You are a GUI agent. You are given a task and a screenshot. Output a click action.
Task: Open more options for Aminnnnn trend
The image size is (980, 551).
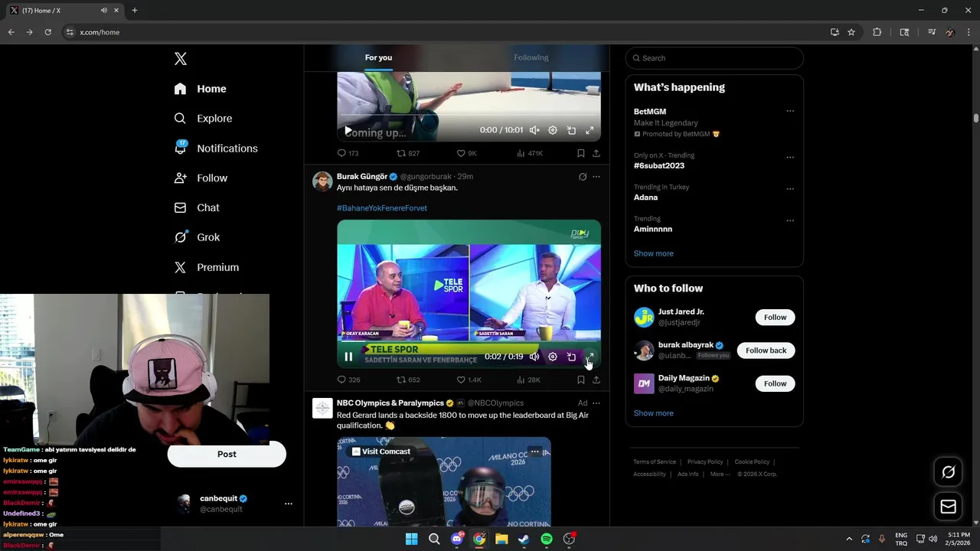[x=790, y=220]
